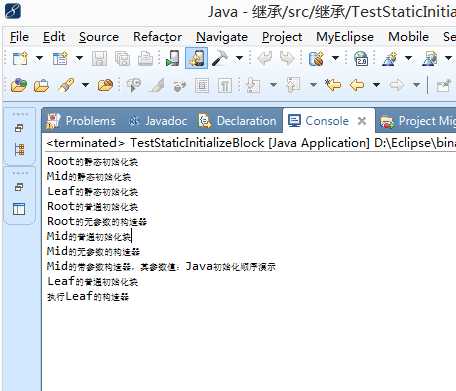Open the Edit menu
This screenshot has width=456, height=391.
[x=54, y=37]
